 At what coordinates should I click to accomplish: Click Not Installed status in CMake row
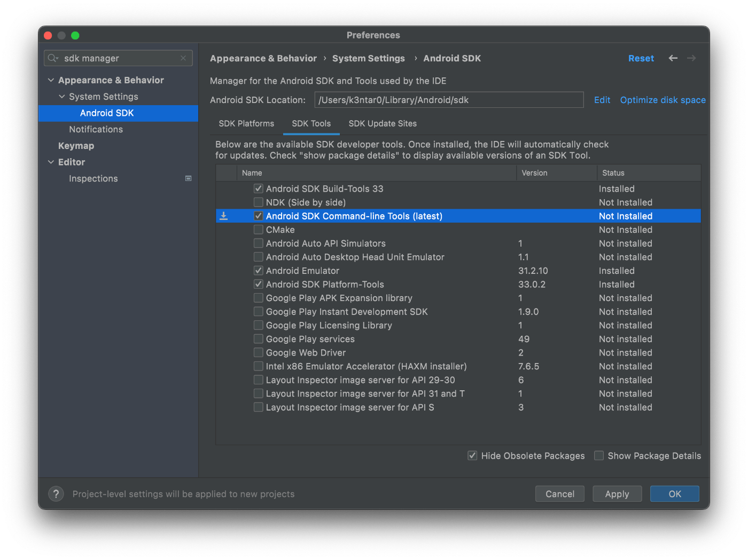pyautogui.click(x=626, y=230)
